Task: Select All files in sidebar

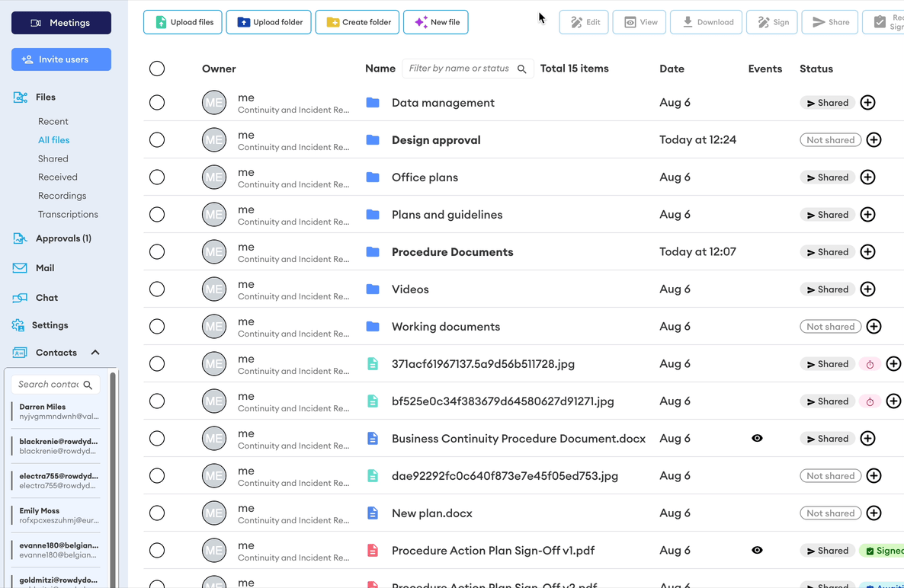Action: click(53, 140)
